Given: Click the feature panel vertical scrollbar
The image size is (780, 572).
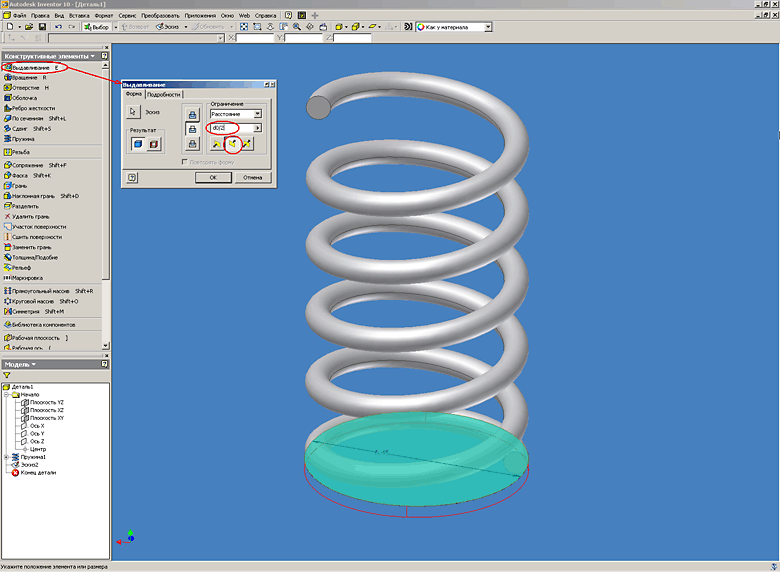Looking at the screenshot, I should 105,205.
